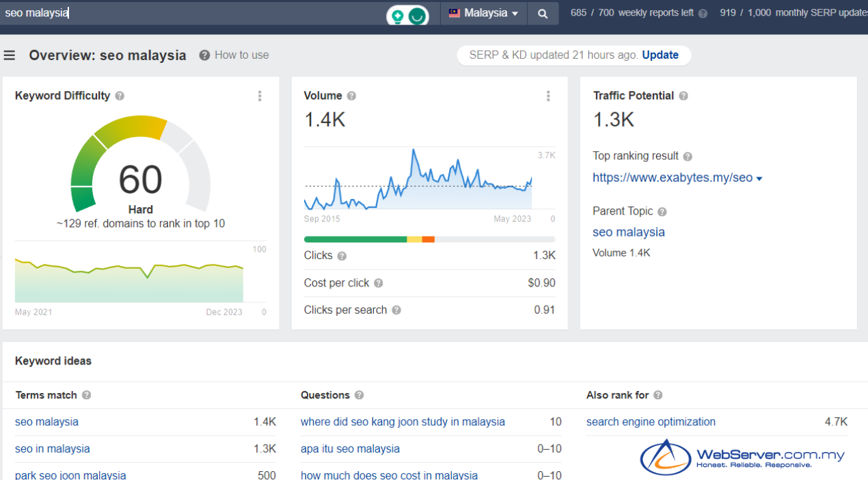Screen dimensions: 868x480
Task: Click weekly reports left help icon
Action: [x=703, y=13]
